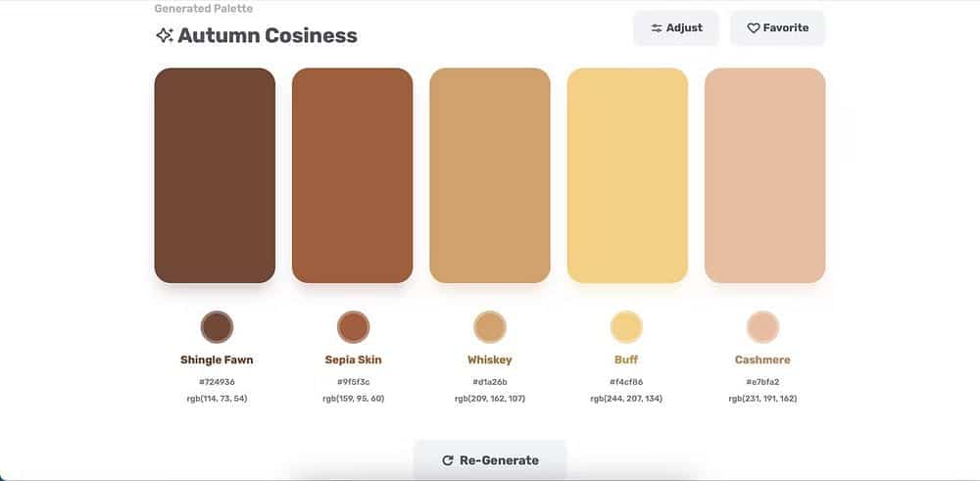
Task: Select the large Sepia Skin color card
Action: point(352,175)
